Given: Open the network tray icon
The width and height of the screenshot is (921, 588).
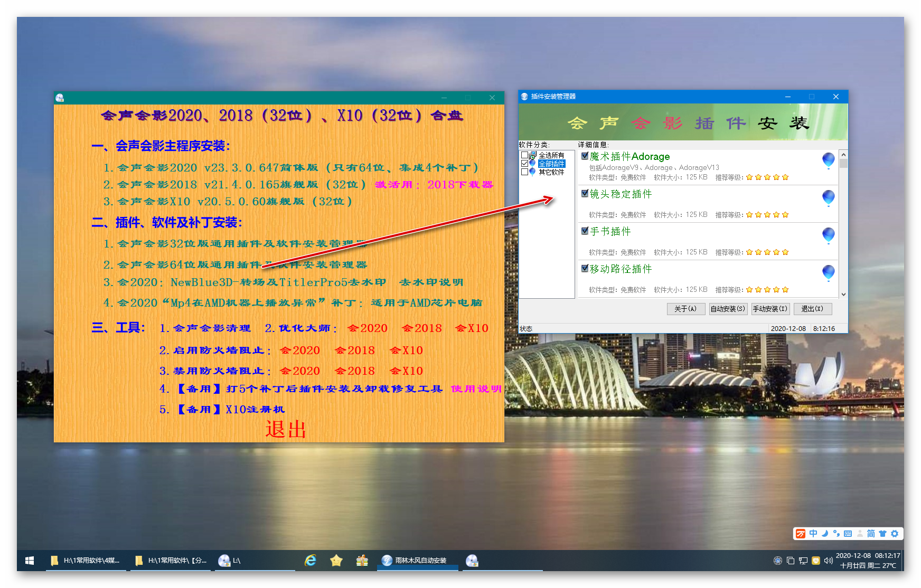Looking at the screenshot, I should 803,561.
